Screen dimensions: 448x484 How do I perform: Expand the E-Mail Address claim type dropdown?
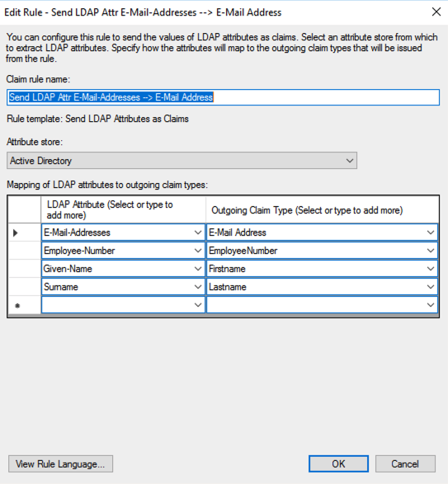tap(431, 233)
